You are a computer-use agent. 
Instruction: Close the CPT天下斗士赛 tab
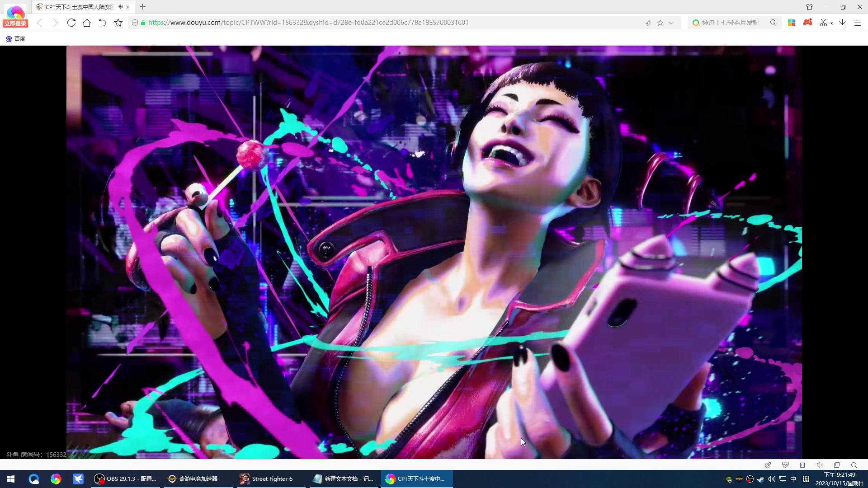click(128, 7)
